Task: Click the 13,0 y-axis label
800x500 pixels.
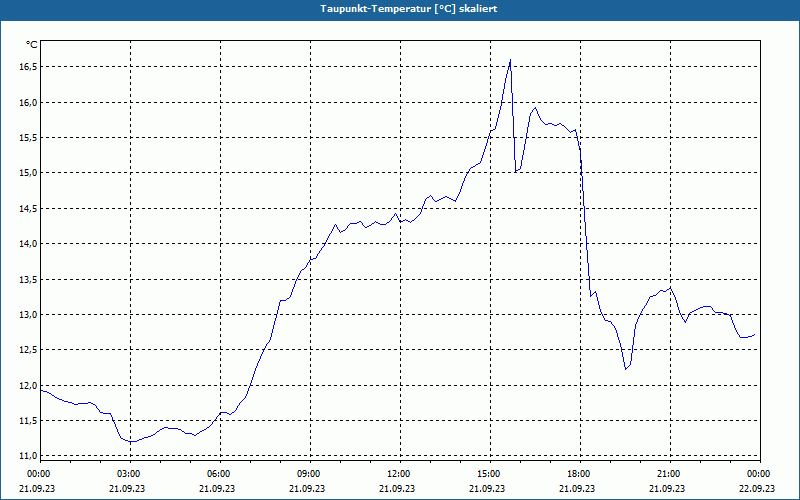Action: click(x=29, y=315)
